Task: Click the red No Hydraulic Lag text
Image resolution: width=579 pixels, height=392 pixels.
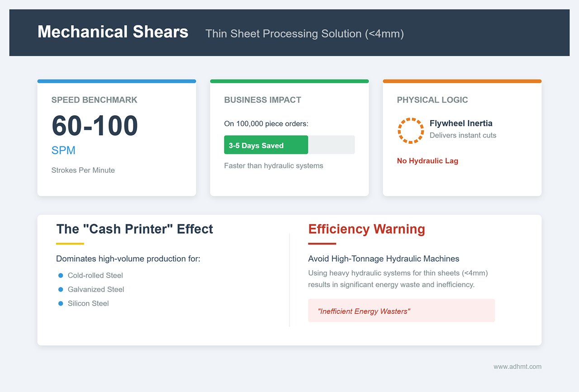Action: [427, 161]
